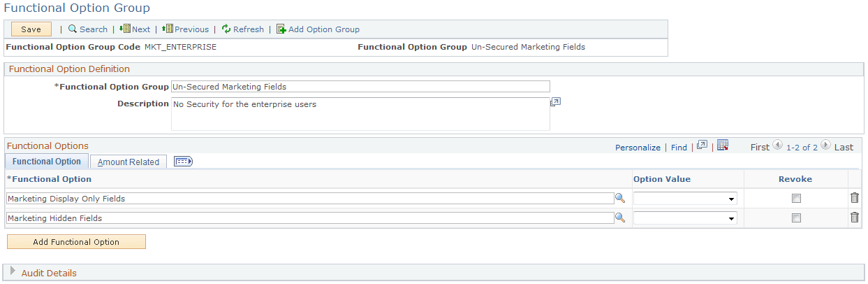Click the Search magnifier icon in toolbar
The height and width of the screenshot is (284, 868).
pyautogui.click(x=72, y=29)
